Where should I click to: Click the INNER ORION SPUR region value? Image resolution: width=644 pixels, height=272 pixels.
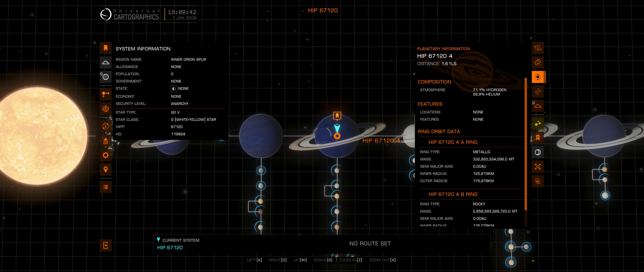[x=188, y=59]
